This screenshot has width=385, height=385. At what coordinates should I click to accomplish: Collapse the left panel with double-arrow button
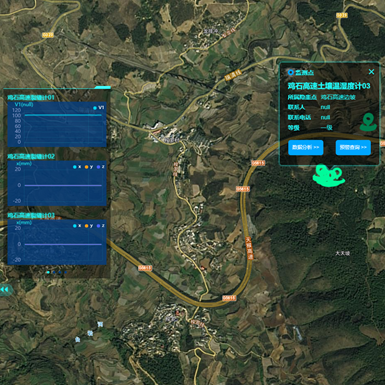tap(4, 290)
